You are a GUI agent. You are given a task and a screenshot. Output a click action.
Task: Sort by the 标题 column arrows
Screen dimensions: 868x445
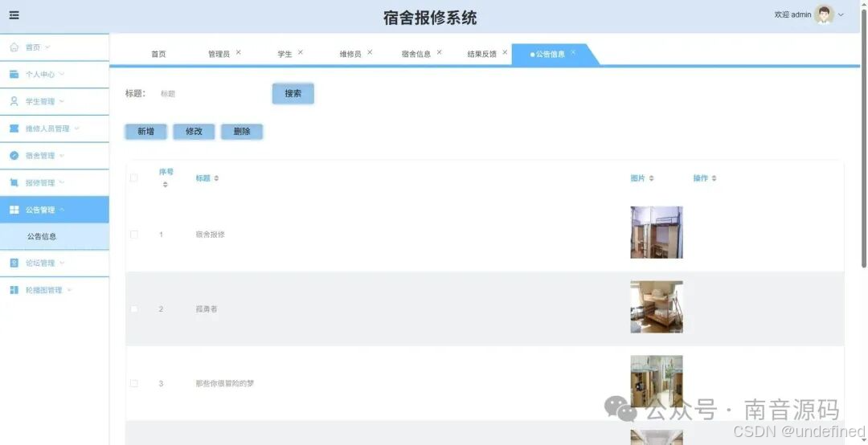(x=216, y=178)
